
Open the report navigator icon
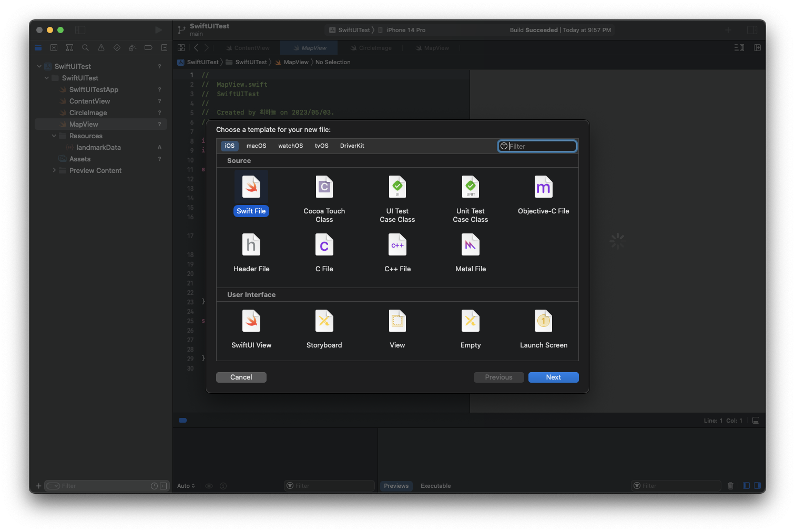pos(164,47)
